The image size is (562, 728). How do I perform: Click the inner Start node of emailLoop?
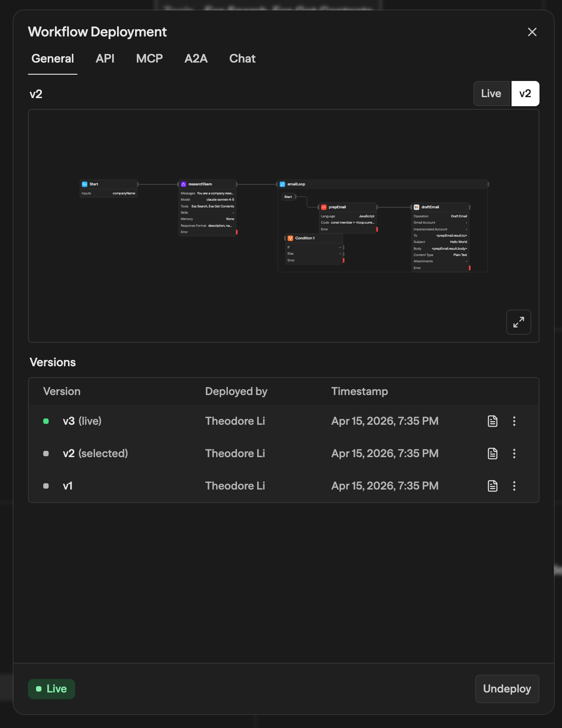[288, 197]
